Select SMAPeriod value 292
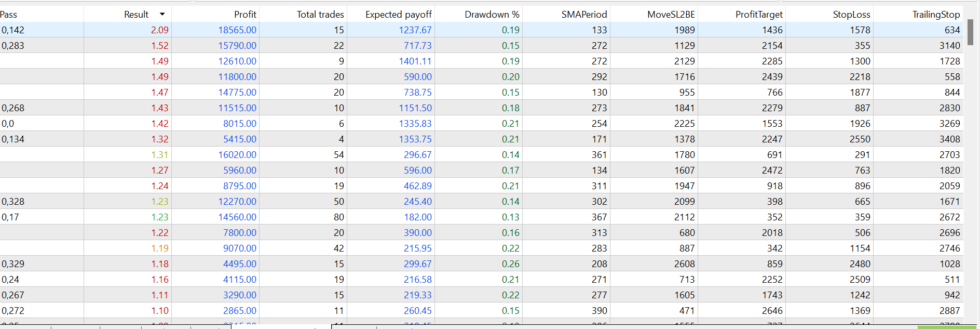The width and height of the screenshot is (980, 329). (x=599, y=77)
